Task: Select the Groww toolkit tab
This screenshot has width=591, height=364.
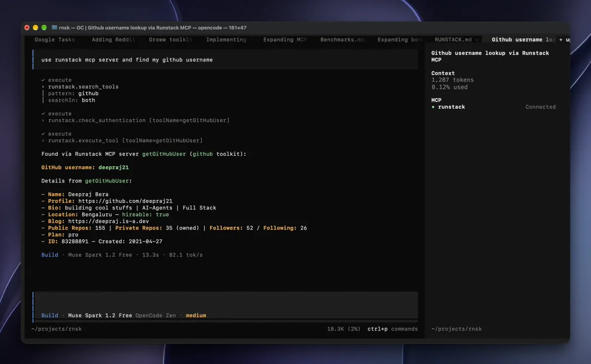Action: coord(170,40)
